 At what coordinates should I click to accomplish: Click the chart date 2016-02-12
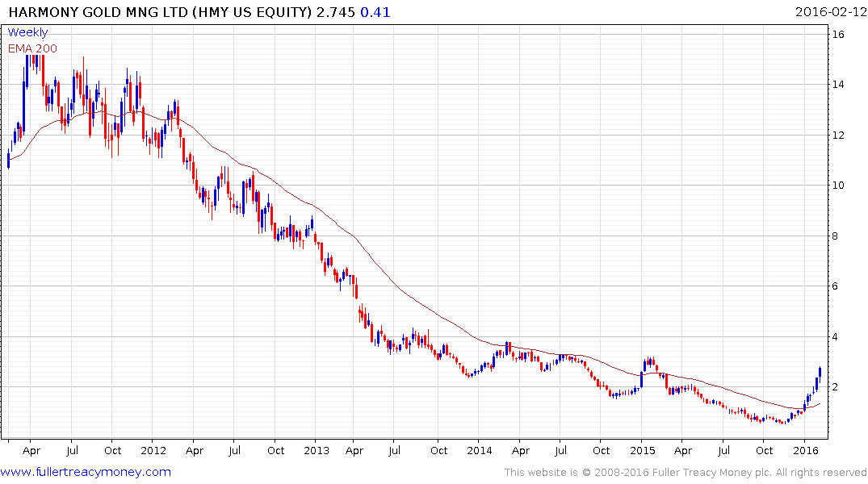point(830,12)
